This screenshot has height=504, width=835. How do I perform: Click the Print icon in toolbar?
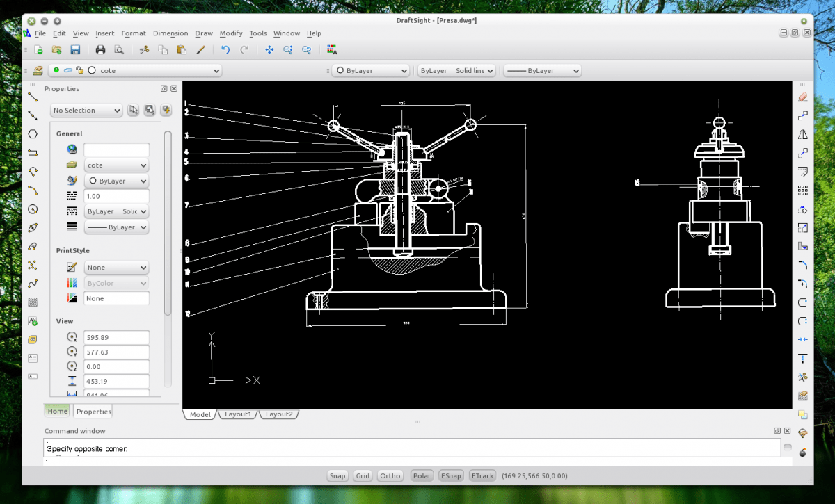(100, 50)
